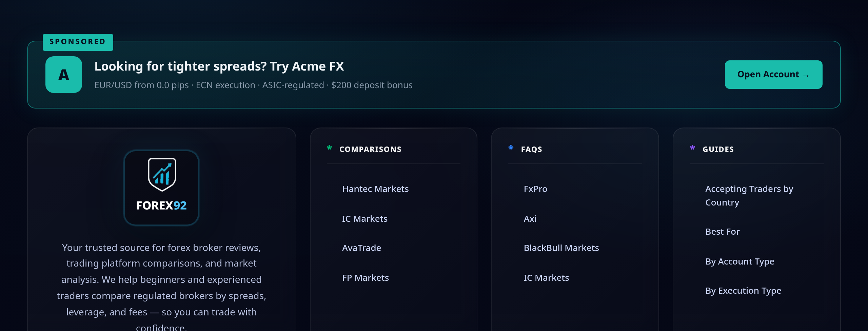The width and height of the screenshot is (868, 331).
Task: Open the By Account Type guide
Action: pos(740,261)
